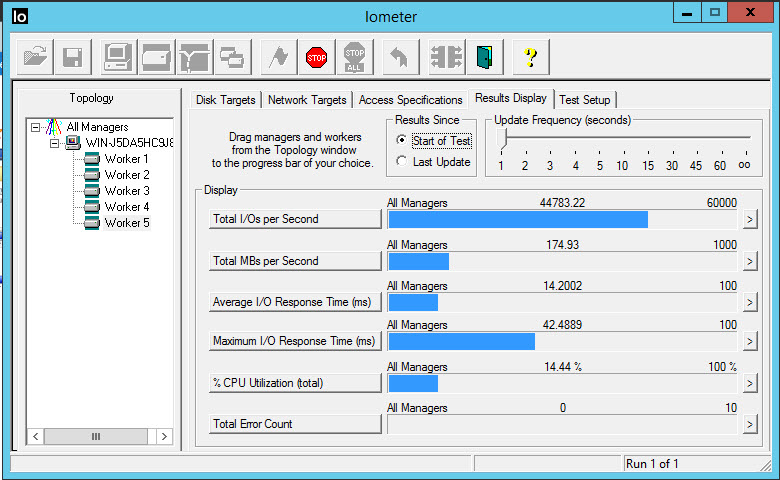Viewport: 780px width, 480px height.
Task: Reset workers undo arrow icon
Action: tap(400, 57)
